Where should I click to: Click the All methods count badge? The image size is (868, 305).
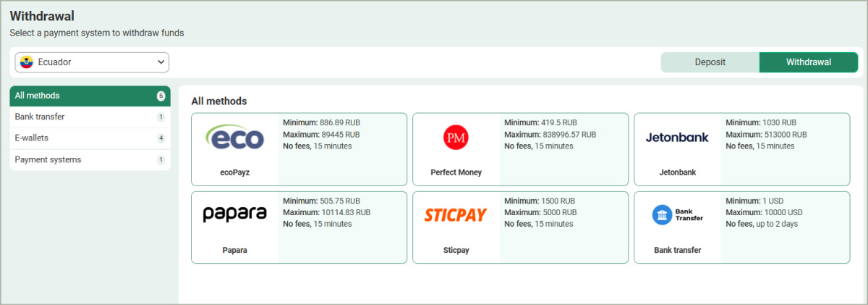coord(161,96)
